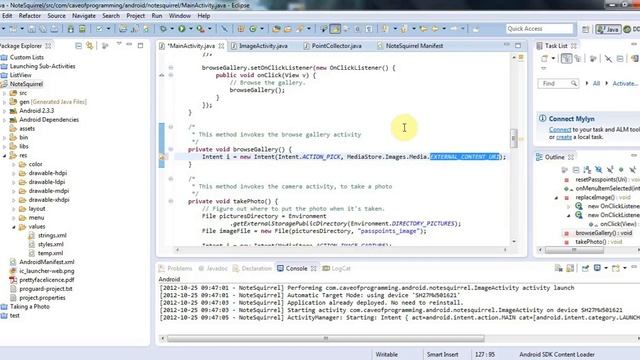Click the Debug bug icon in toolbar
This screenshot has width=640, height=360.
163,29
